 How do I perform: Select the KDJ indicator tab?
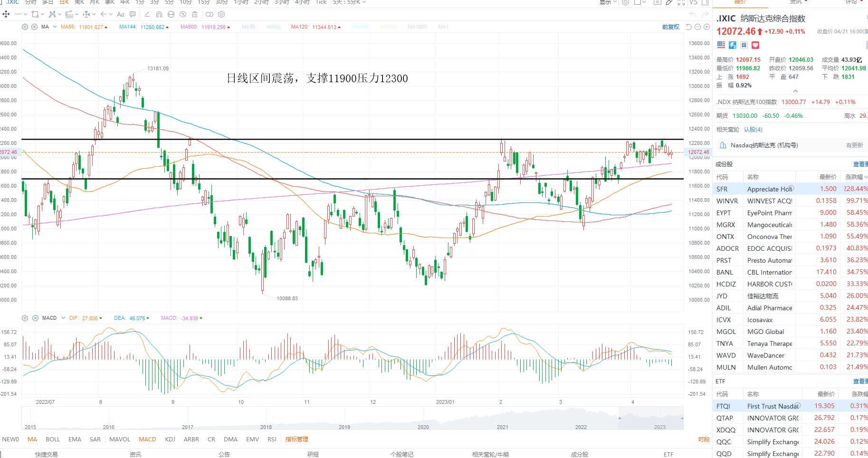point(170,439)
